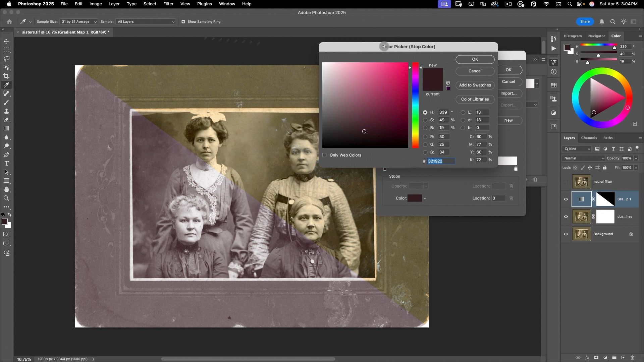Select the Clone Stamp tool
Screen dimensions: 644x362
coord(6,111)
